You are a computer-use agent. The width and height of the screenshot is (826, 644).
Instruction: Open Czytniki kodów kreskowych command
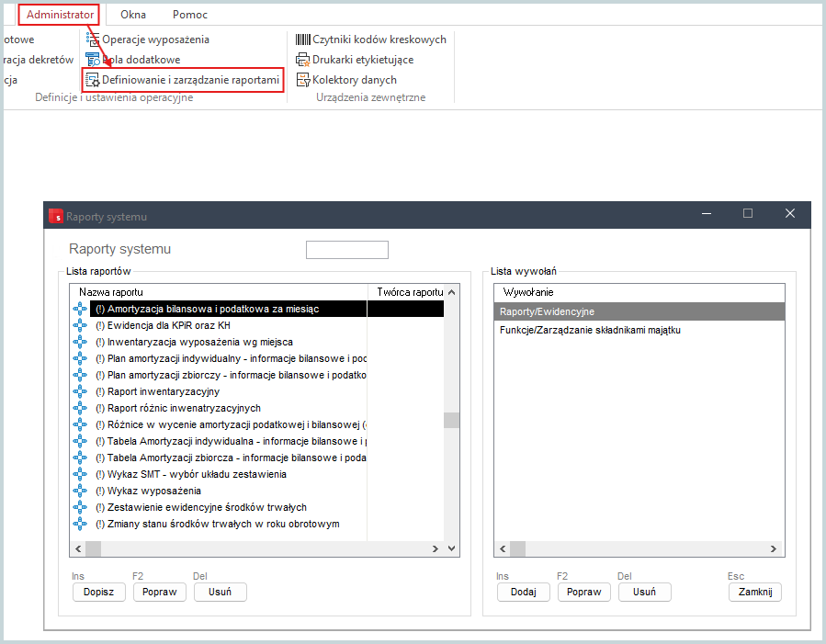[x=379, y=40]
